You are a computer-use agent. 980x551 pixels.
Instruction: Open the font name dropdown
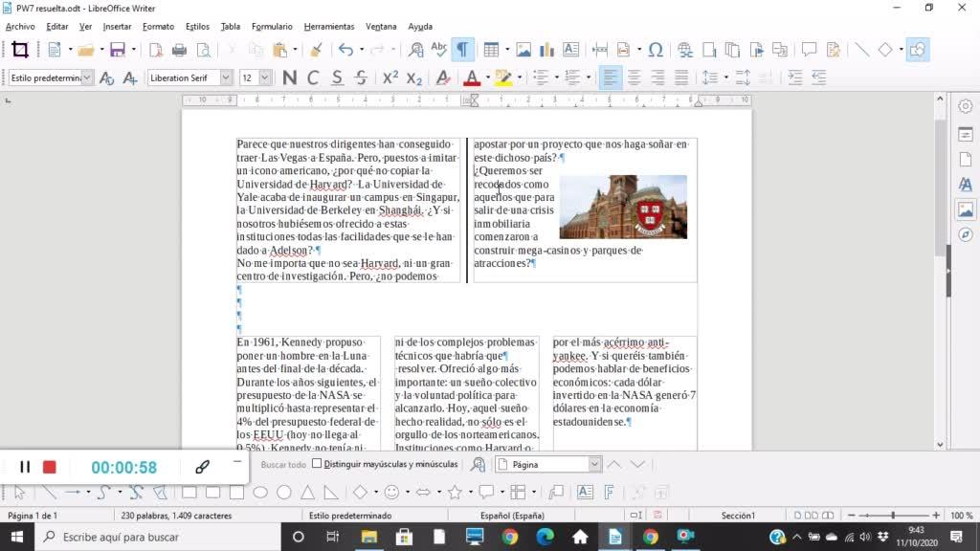226,77
